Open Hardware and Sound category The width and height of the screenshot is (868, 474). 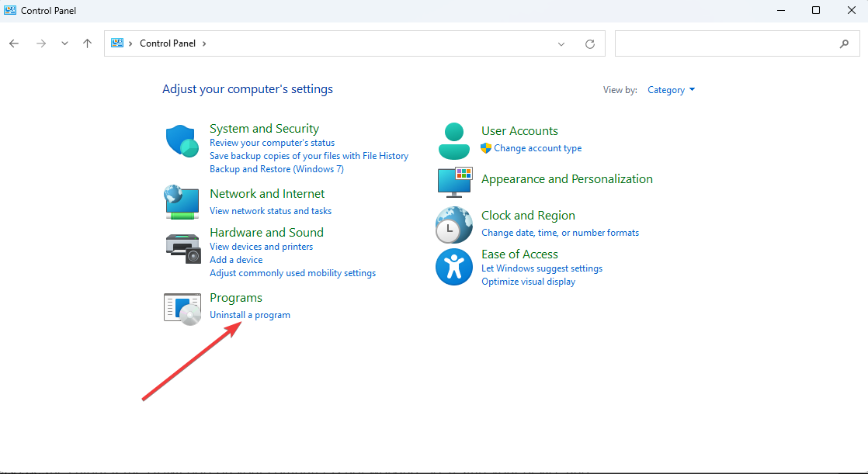[266, 232]
